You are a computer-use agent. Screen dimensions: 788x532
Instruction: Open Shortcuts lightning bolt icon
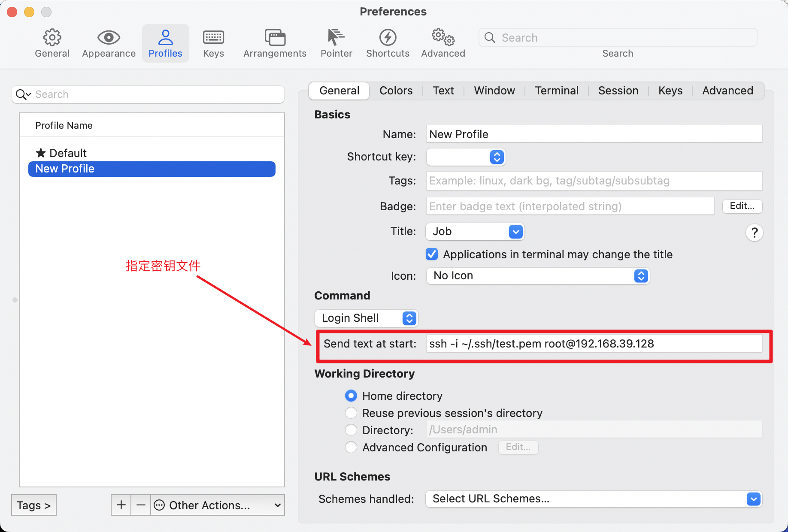coord(388,38)
